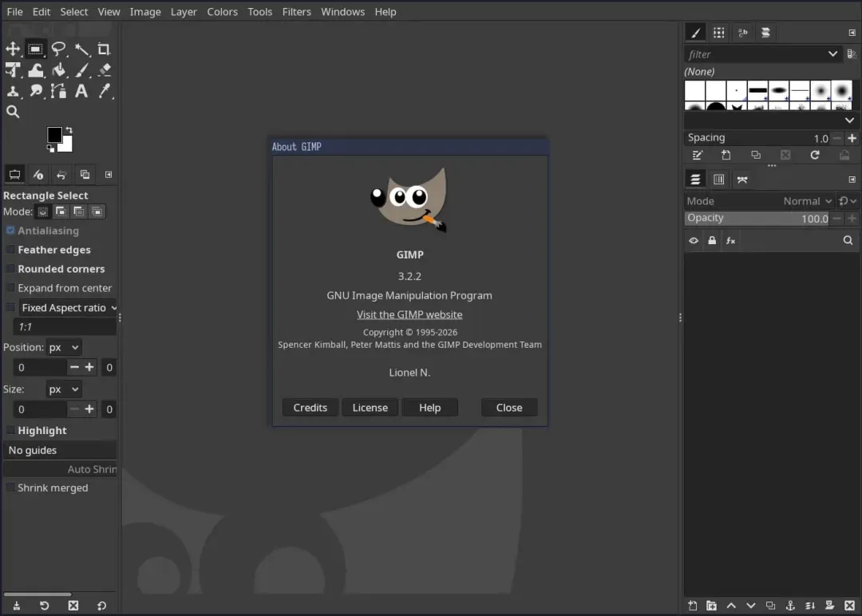Search layers with magnifier icon

click(x=848, y=241)
